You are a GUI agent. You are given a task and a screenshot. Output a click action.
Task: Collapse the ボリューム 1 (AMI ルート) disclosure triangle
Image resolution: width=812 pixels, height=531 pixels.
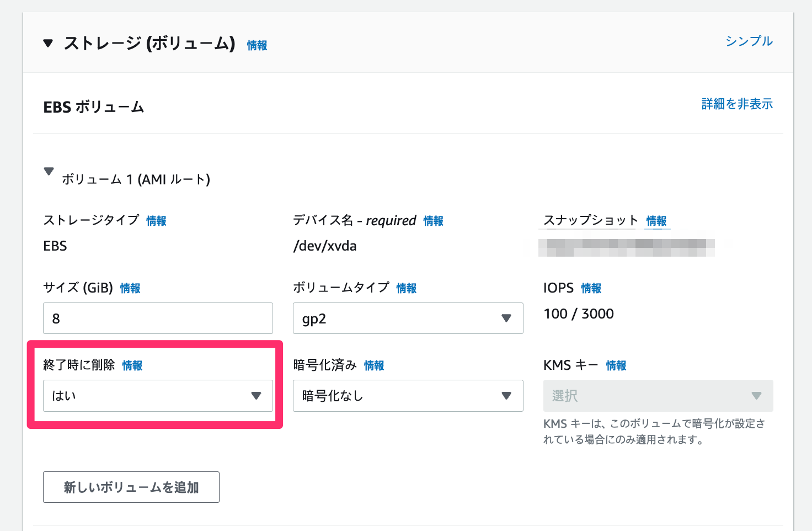[49, 171]
